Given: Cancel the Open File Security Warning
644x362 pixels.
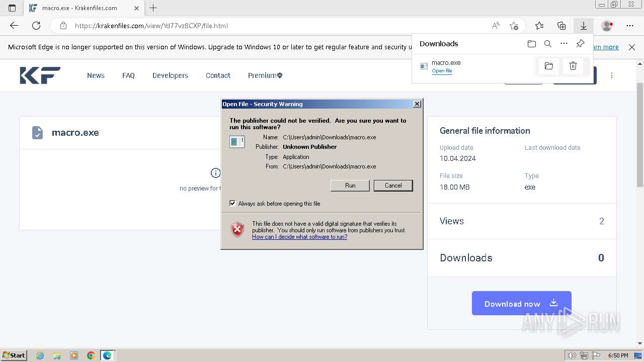Looking at the screenshot, I should point(393,186).
